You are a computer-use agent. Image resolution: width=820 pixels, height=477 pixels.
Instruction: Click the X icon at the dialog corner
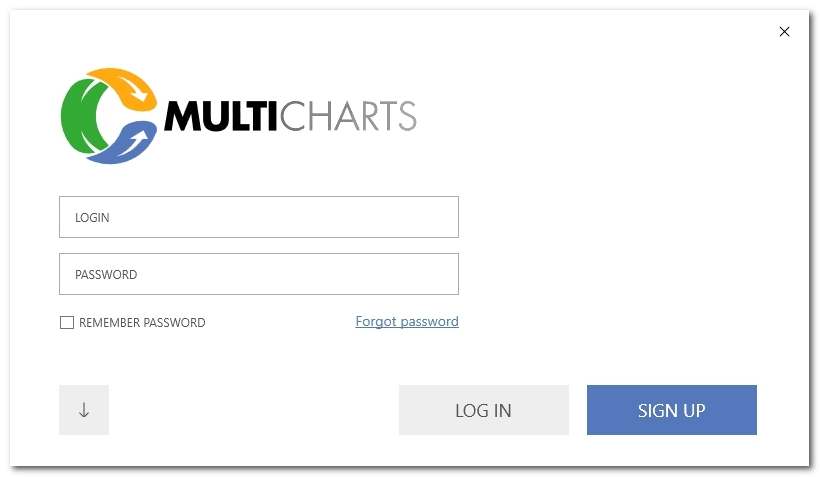pos(784,32)
